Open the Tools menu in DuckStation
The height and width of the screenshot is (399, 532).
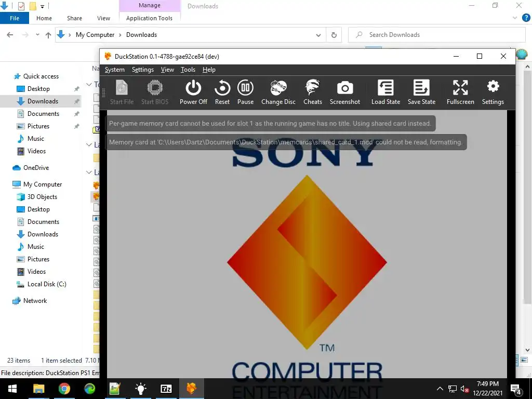[x=188, y=70]
